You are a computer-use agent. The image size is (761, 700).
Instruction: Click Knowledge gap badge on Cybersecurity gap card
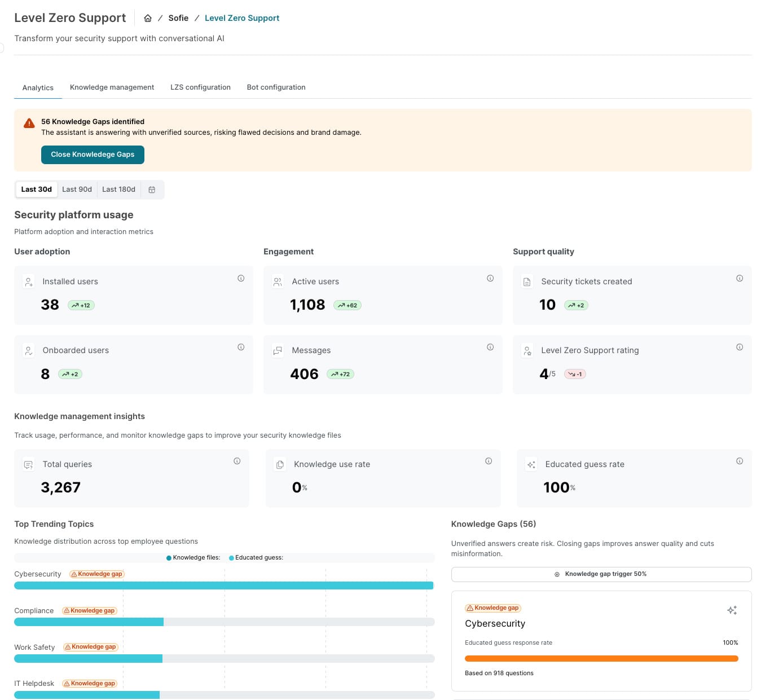[493, 608]
